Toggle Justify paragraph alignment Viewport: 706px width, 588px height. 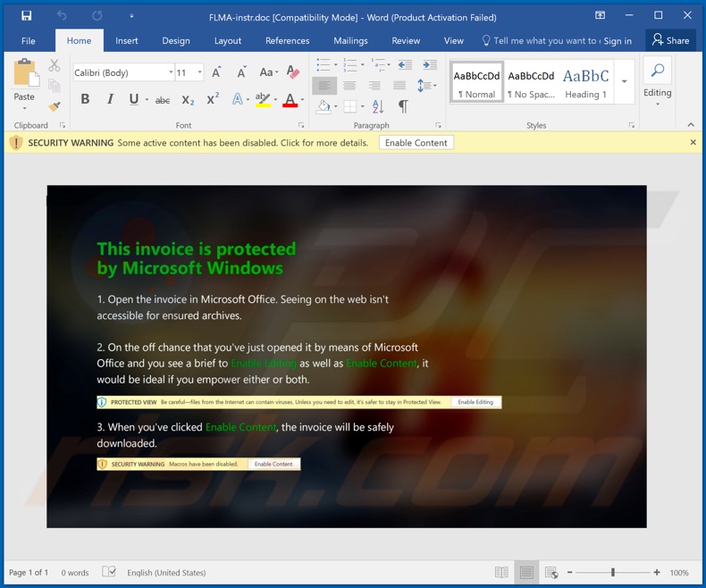[x=399, y=86]
